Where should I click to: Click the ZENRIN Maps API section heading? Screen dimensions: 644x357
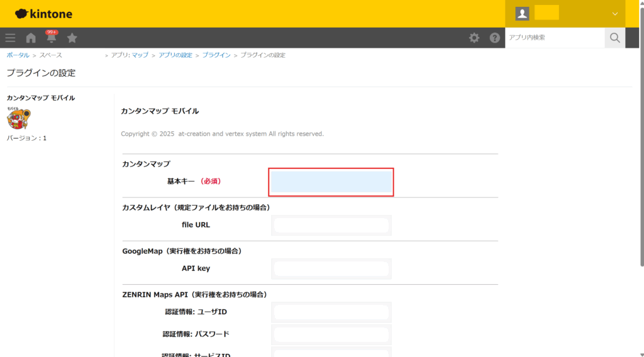196,295
